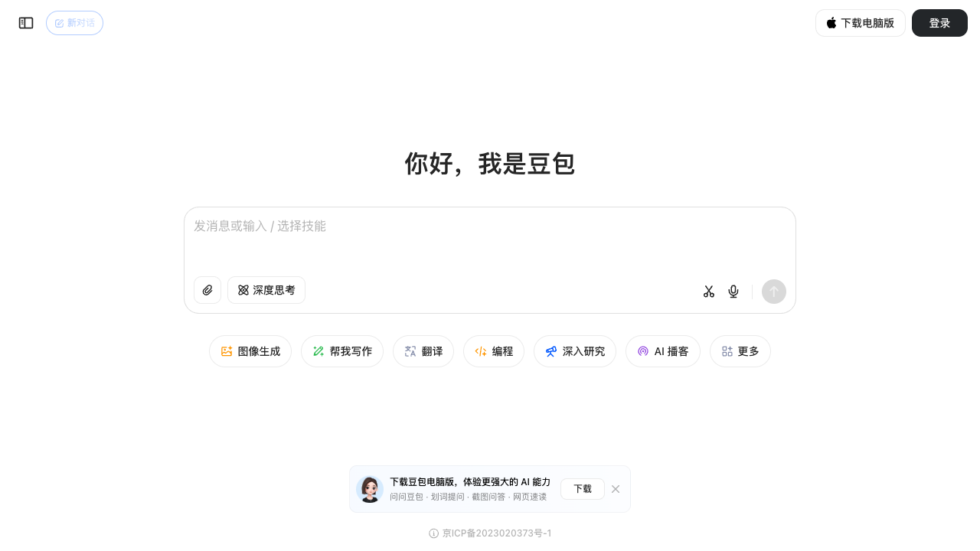This screenshot has height=551, width=980.
Task: Activate the microphone voice input icon
Action: point(733,291)
